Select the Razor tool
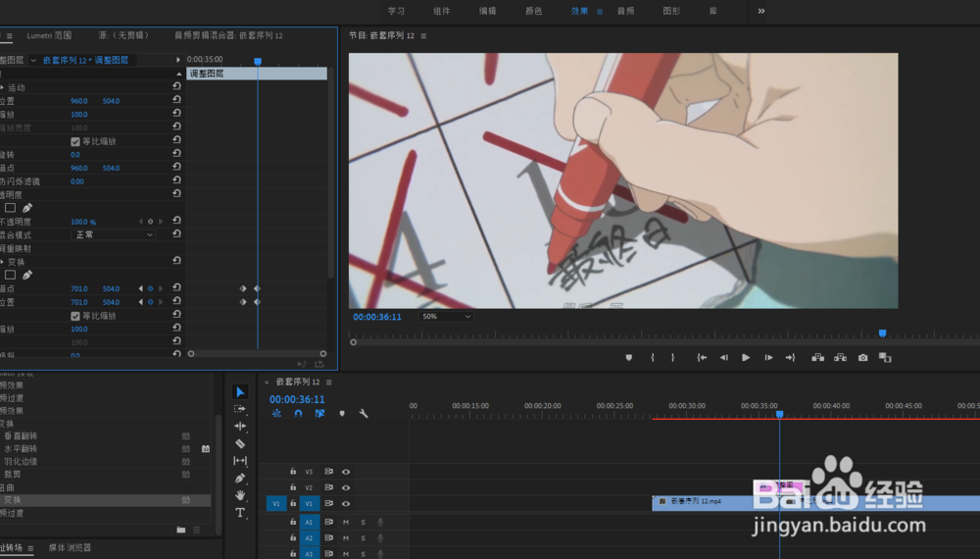Viewport: 980px width, 559px height. point(240,443)
